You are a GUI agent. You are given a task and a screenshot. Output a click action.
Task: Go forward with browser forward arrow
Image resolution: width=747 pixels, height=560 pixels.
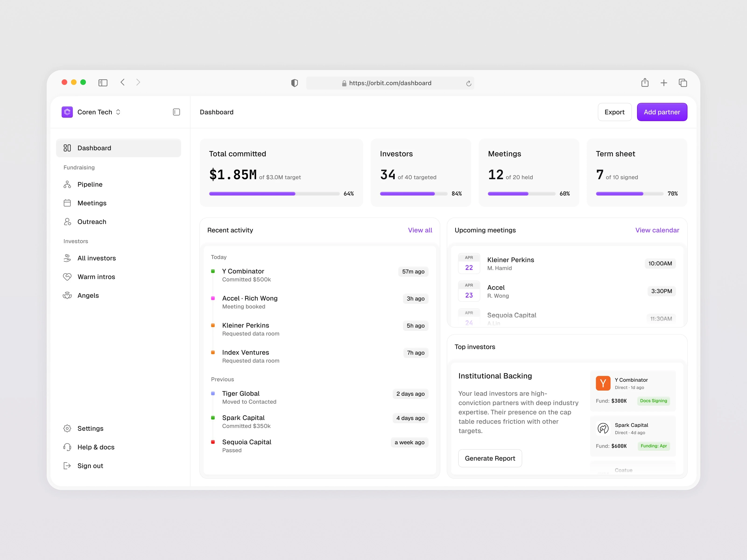coord(138,82)
